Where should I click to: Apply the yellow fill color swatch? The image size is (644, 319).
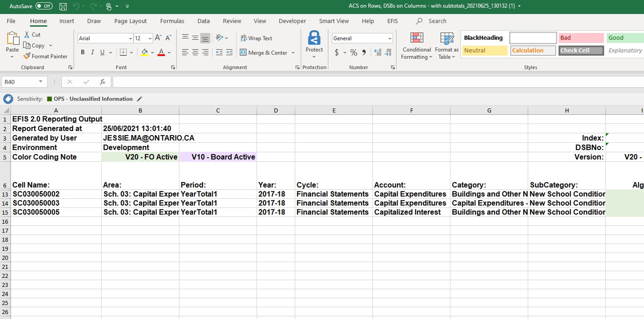[x=144, y=53]
